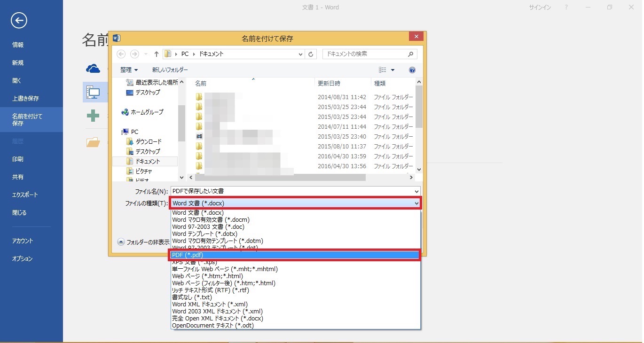Select デスクトップ under favorites
This screenshot has height=343, width=644.
coord(143,93)
